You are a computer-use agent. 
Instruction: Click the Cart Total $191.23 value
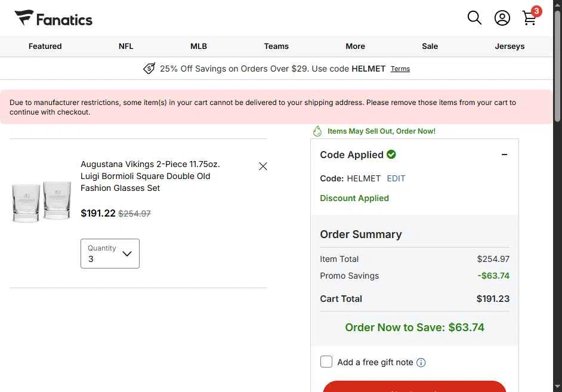click(493, 298)
